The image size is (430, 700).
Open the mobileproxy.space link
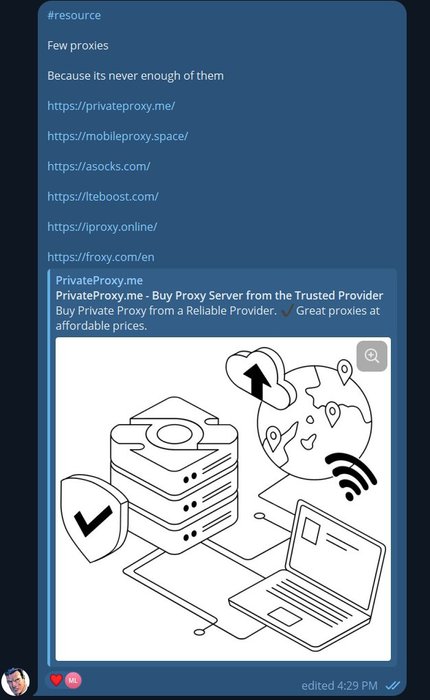point(118,136)
